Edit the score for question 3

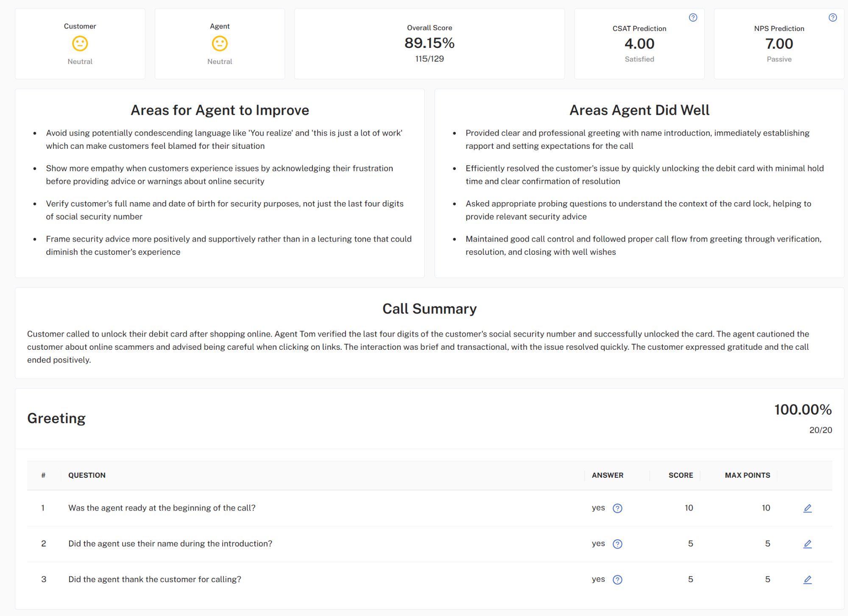807,580
